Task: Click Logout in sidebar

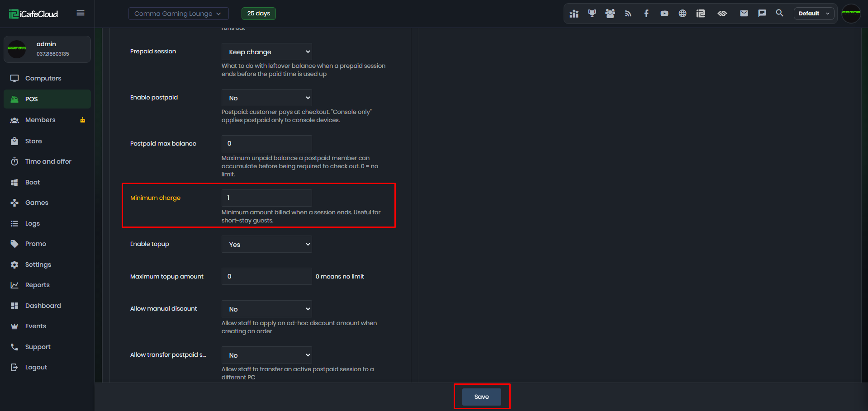Action: (x=47, y=367)
